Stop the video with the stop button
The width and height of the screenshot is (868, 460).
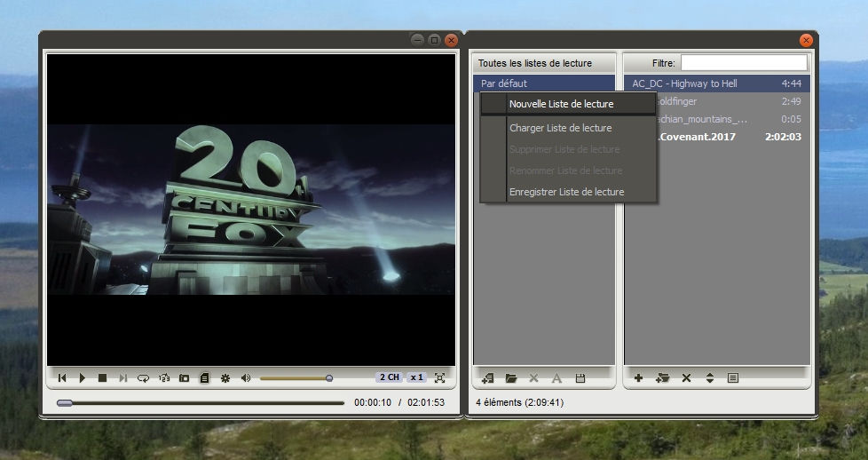point(102,378)
